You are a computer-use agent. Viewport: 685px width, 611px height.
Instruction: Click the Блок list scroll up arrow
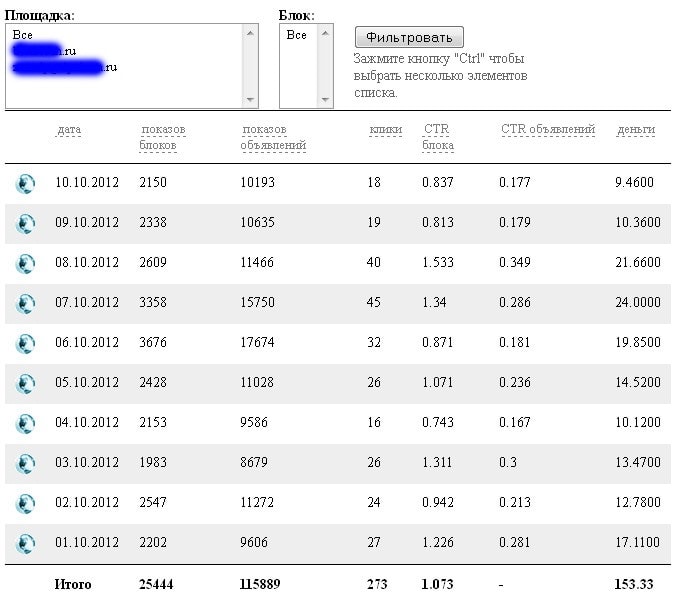325,33
